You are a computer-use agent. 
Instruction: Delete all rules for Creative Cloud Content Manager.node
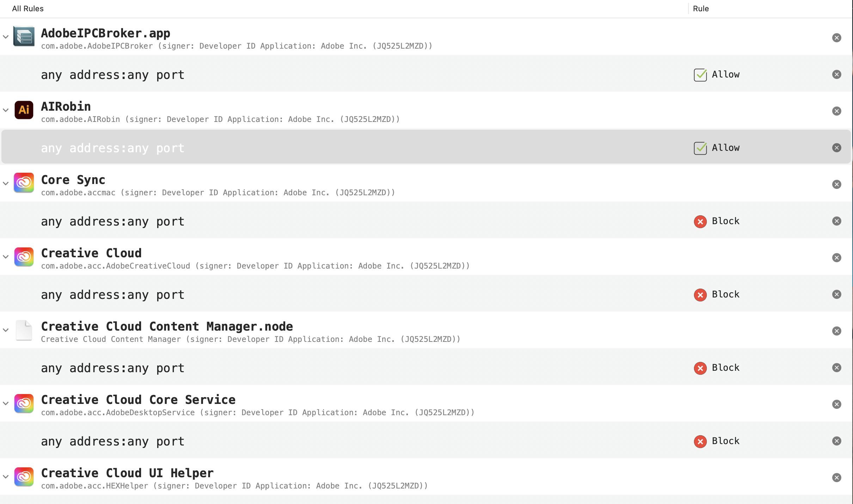point(836,331)
